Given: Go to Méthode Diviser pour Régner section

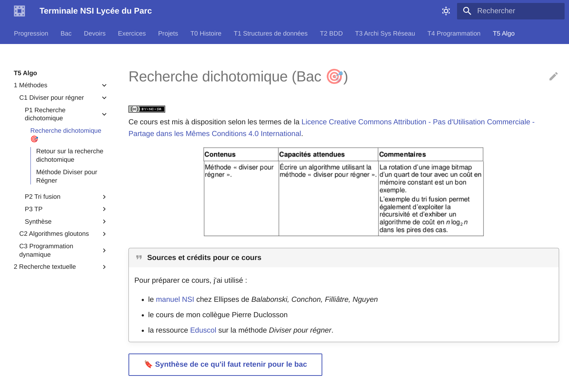Looking at the screenshot, I should coord(66,176).
